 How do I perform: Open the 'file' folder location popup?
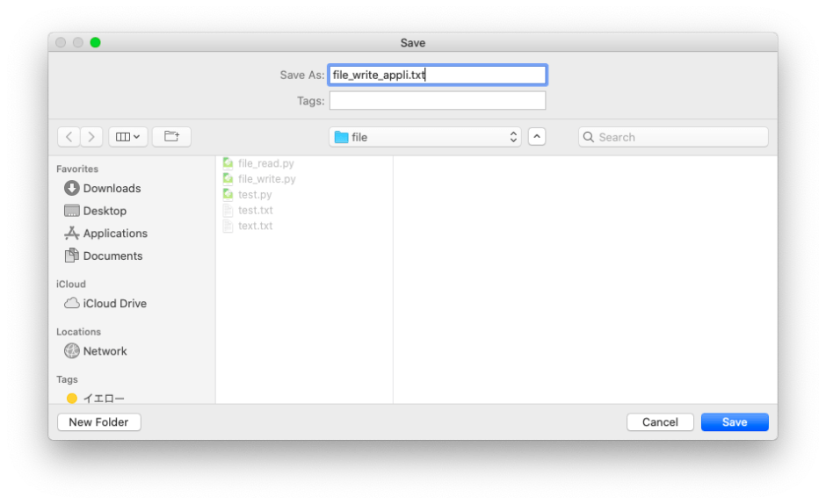click(425, 137)
